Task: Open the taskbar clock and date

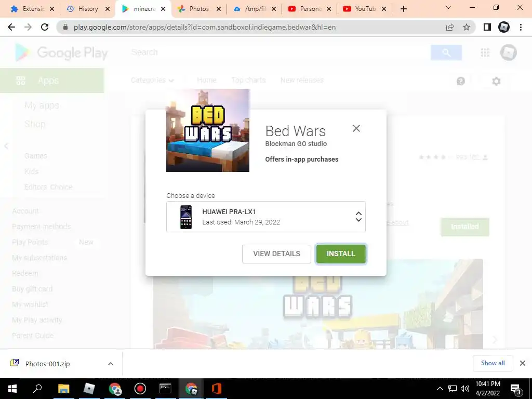Action: tap(487, 389)
